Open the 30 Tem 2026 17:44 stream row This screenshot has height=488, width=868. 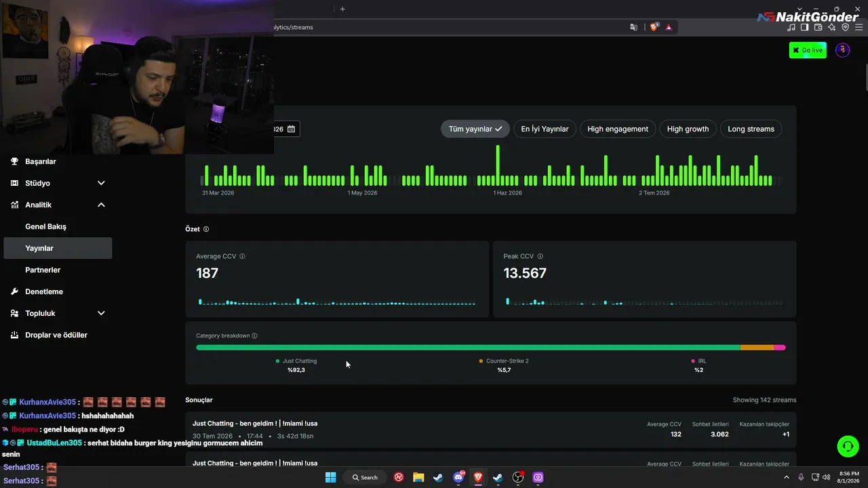coord(491,430)
